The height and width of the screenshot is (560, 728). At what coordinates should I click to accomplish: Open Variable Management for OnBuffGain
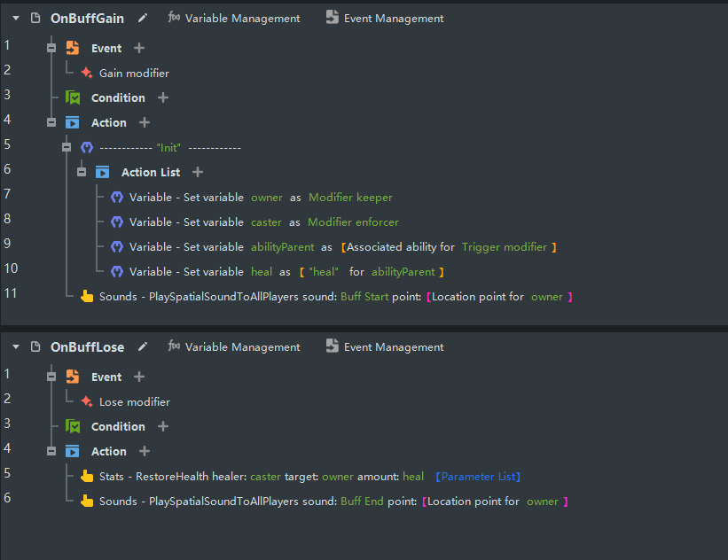pos(234,18)
